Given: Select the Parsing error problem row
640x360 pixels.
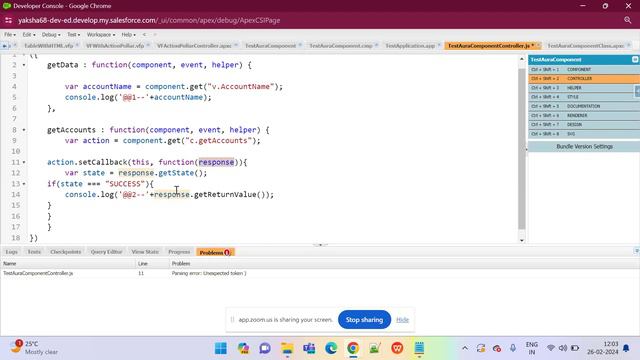Looking at the screenshot, I should pyautogui.click(x=320, y=273).
